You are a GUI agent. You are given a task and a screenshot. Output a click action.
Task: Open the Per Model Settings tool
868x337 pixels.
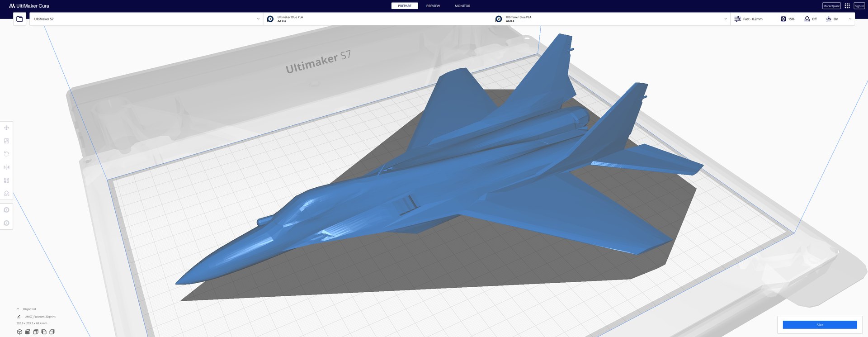coord(6,180)
